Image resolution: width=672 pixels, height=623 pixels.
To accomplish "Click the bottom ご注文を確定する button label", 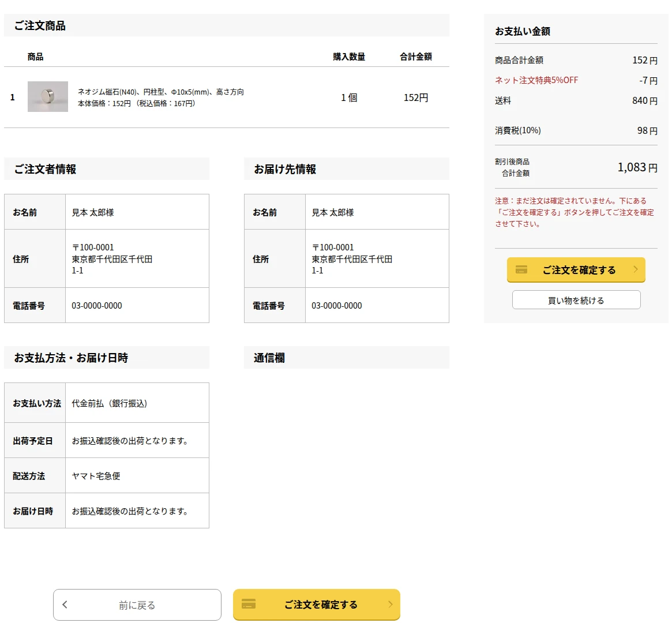I will click(321, 605).
